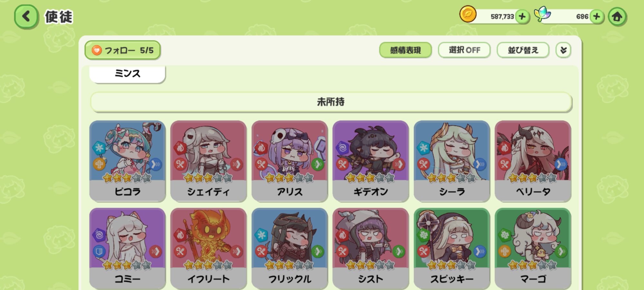Open the home screen via house icon
The height and width of the screenshot is (290, 644).
click(617, 16)
